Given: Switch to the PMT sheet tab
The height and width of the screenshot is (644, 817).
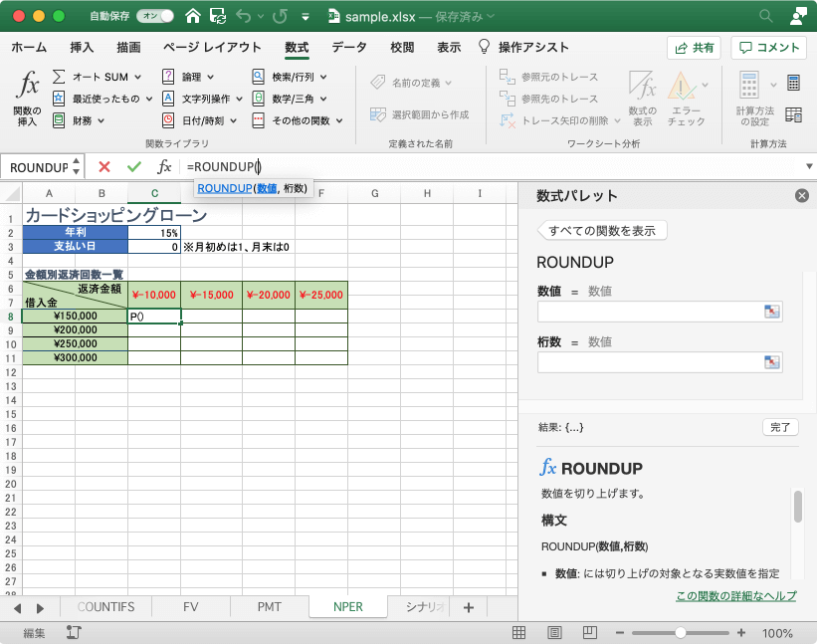Looking at the screenshot, I should pyautogui.click(x=269, y=607).
